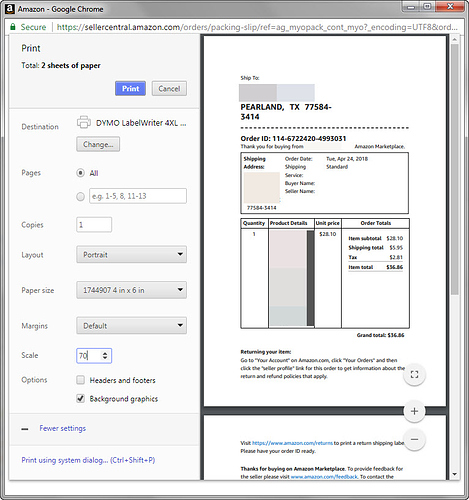Collapse options with Fewer settings
Image resolution: width=469 pixels, height=500 pixels.
(x=62, y=428)
